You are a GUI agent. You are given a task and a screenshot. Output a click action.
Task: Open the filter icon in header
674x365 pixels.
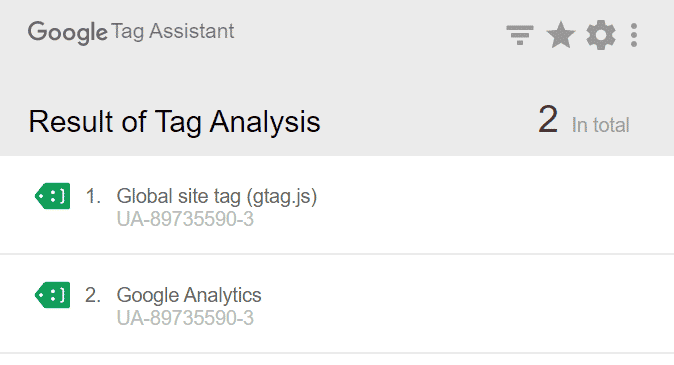coord(520,35)
